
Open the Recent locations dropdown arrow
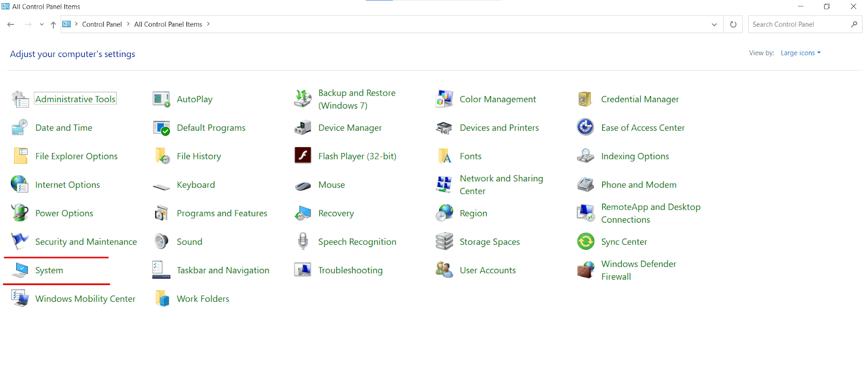pos(42,24)
